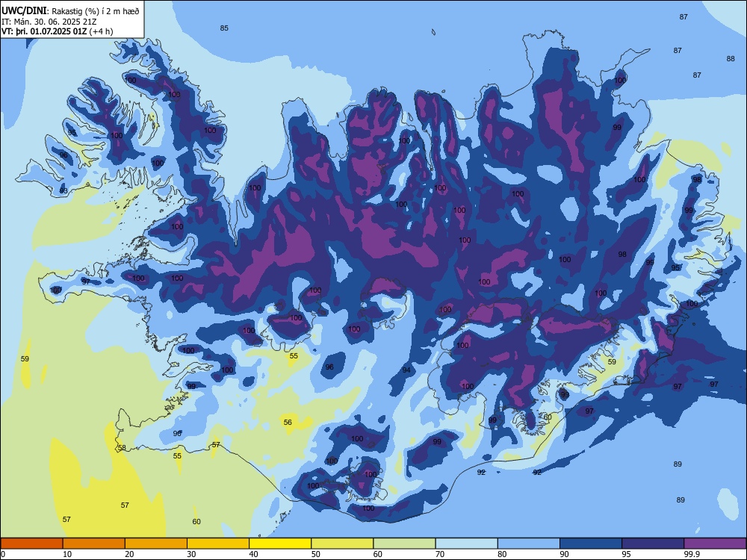The width and height of the screenshot is (747, 560).
Task: Select the purple above-99.9 legend swatch
Action: pos(715,544)
